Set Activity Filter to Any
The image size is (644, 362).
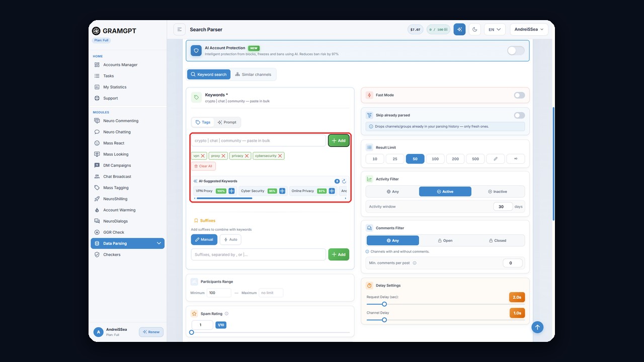tap(392, 192)
